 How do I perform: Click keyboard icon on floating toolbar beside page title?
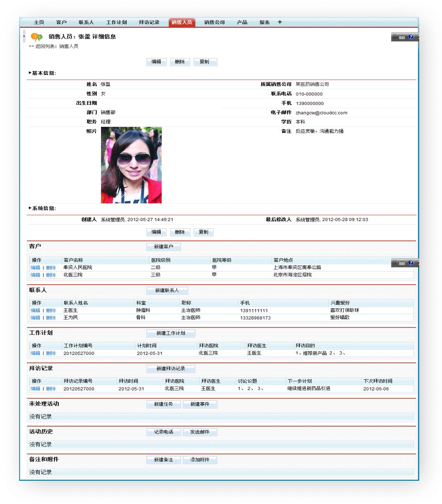click(x=402, y=37)
